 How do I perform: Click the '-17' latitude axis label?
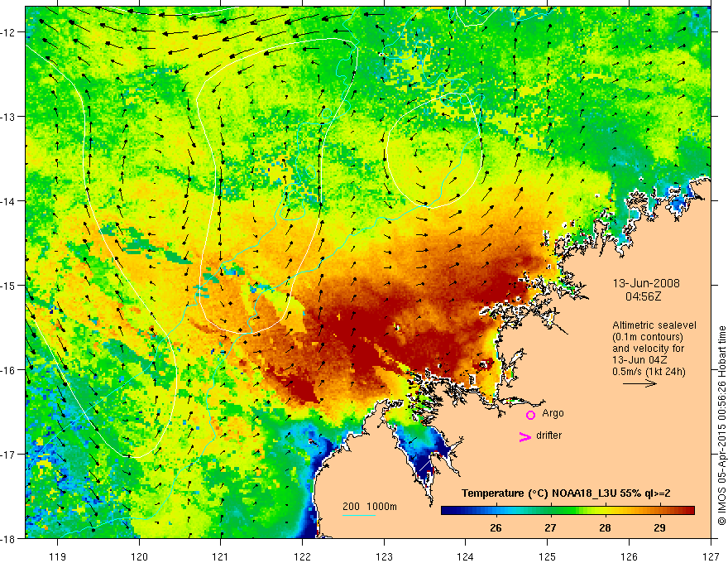coord(9,455)
